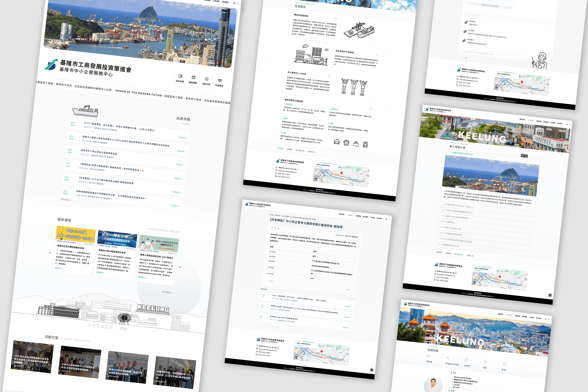
Task: Open 其它資源 menu in home page header
Action: point(225,2)
